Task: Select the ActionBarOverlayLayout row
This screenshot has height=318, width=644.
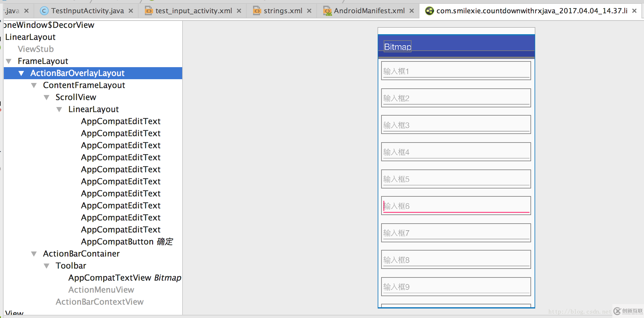Action: (x=93, y=73)
